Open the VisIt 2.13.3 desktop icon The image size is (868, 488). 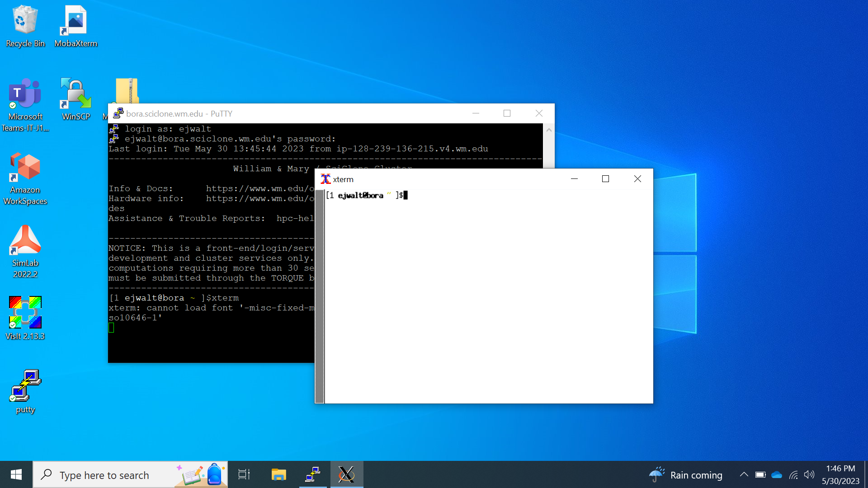click(x=25, y=316)
